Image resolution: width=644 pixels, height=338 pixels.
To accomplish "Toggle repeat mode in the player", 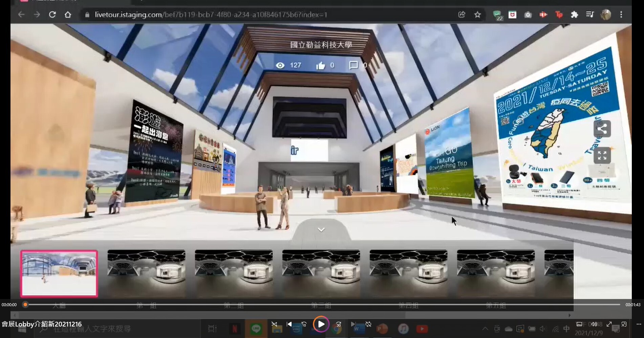I will click(368, 324).
